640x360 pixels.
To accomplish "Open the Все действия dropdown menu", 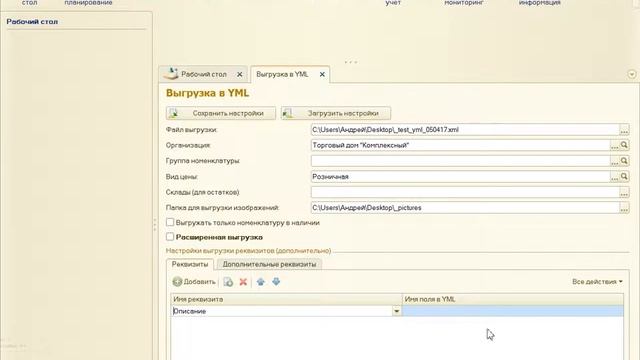I will pyautogui.click(x=597, y=282).
